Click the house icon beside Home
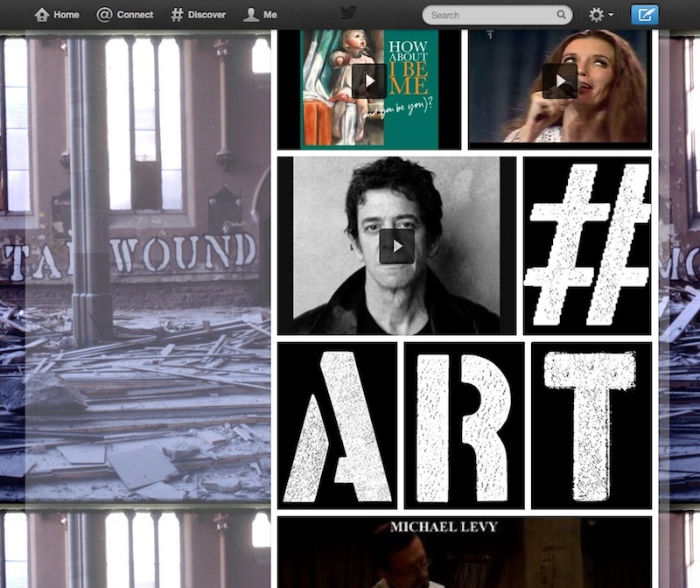Image resolution: width=700 pixels, height=588 pixels. click(42, 15)
